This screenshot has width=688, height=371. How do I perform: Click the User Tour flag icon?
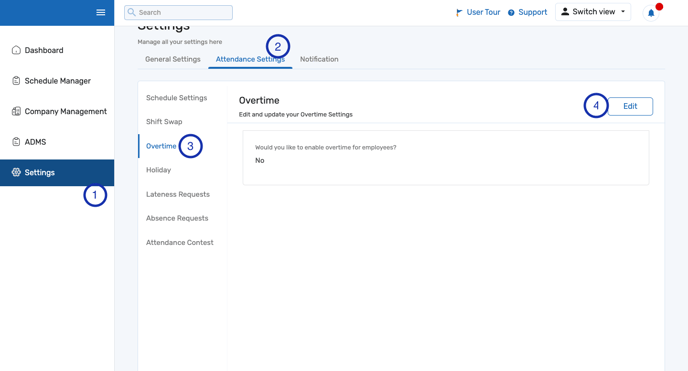tap(459, 12)
